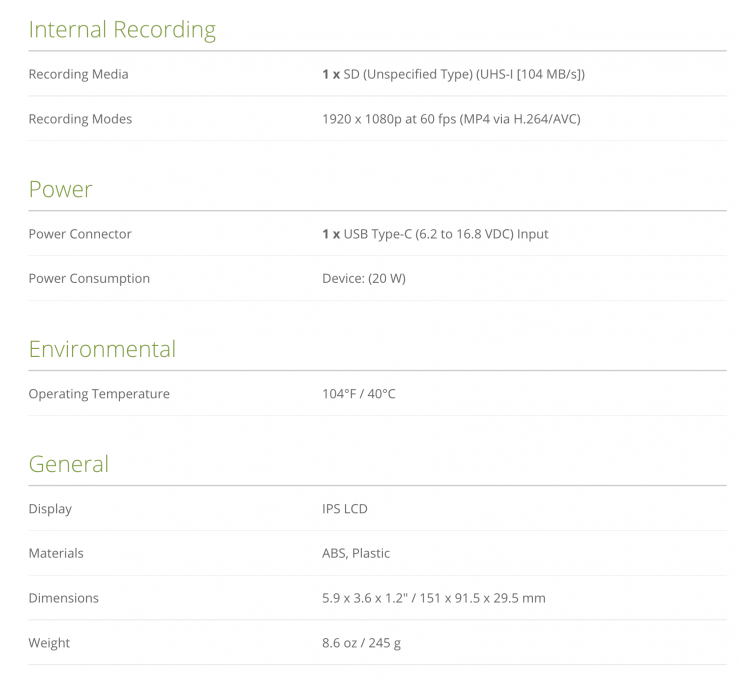
Task: Click the General section heading
Action: (68, 464)
